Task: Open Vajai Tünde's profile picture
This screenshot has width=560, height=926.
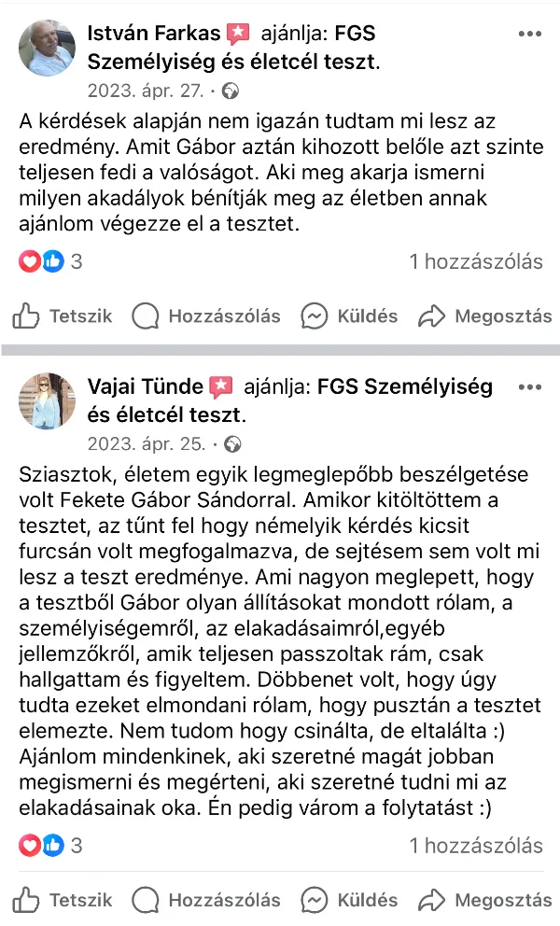Action: [x=47, y=401]
